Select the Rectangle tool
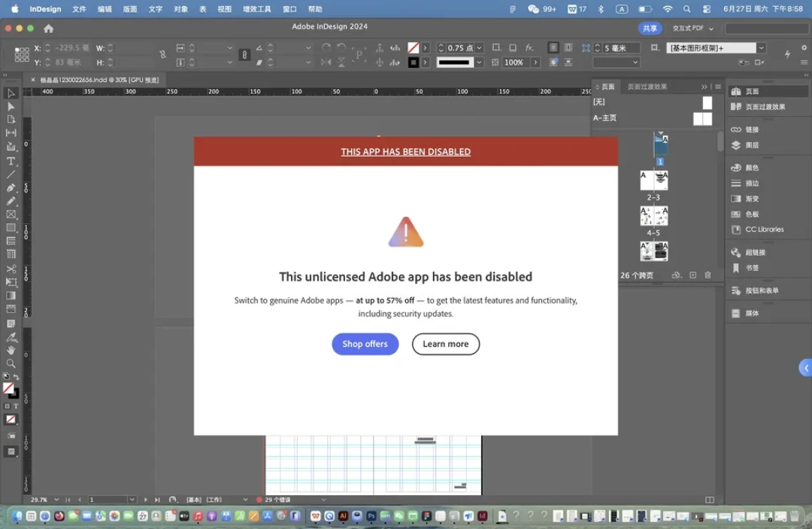 pos(11,227)
